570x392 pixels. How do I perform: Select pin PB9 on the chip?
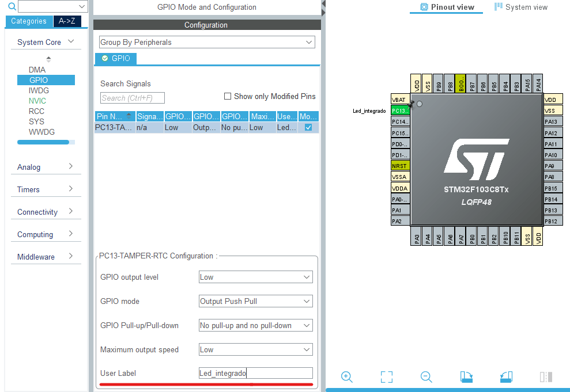439,83
